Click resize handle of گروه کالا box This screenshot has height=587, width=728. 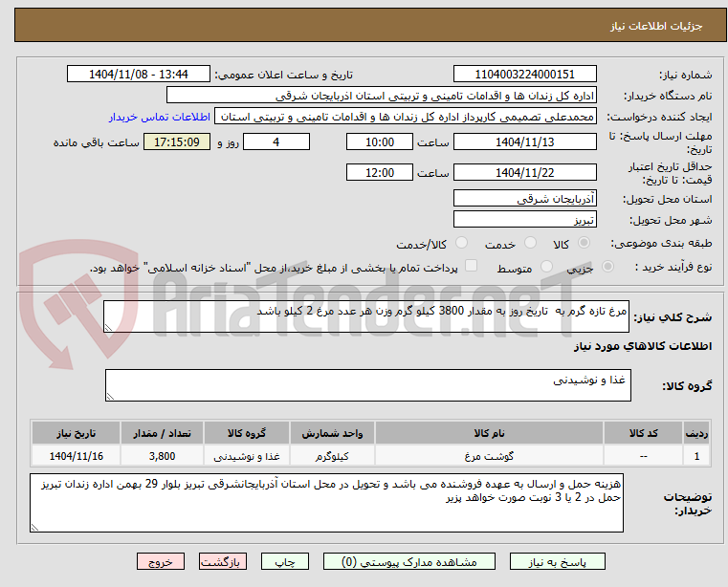pyautogui.click(x=110, y=397)
